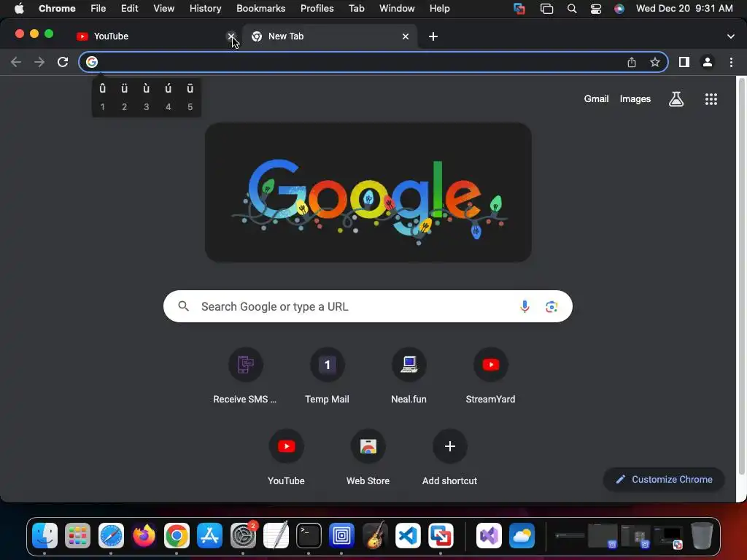
Task: Switch to the YouTube tab
Action: point(152,36)
